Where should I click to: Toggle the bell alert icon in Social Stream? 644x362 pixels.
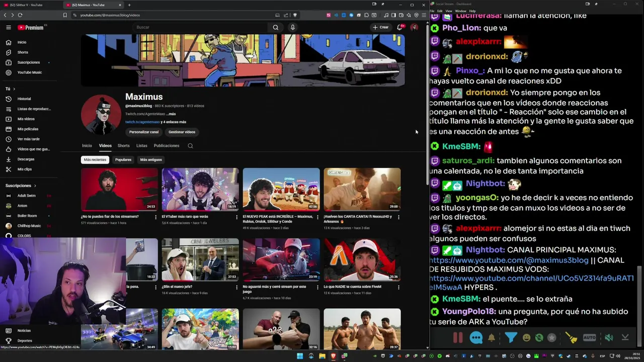(492, 338)
